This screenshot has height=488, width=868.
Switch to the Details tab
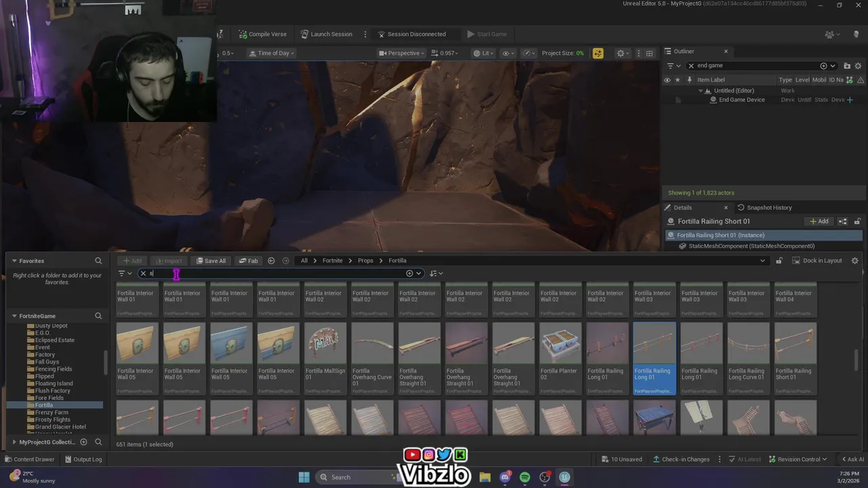[x=682, y=207]
